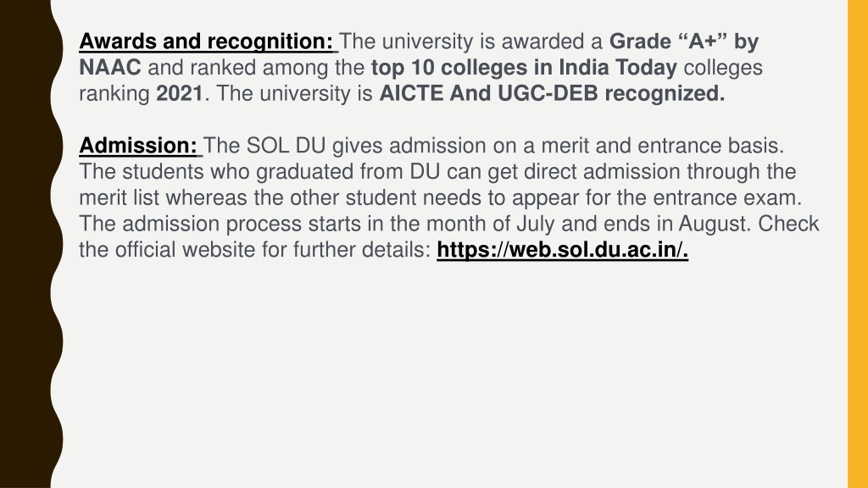Select bold phrase top 10 colleges in India Today
The height and width of the screenshot is (488, 868).
click(524, 68)
